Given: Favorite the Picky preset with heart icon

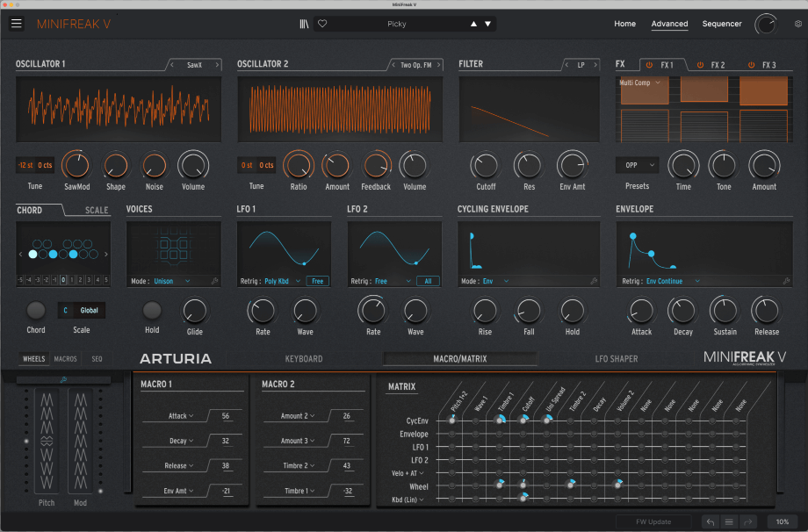Looking at the screenshot, I should [x=322, y=24].
